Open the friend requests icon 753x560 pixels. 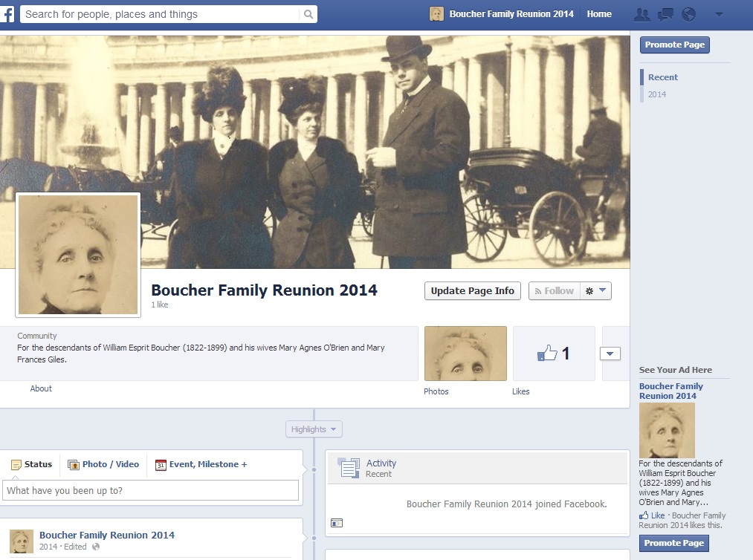tap(641, 14)
